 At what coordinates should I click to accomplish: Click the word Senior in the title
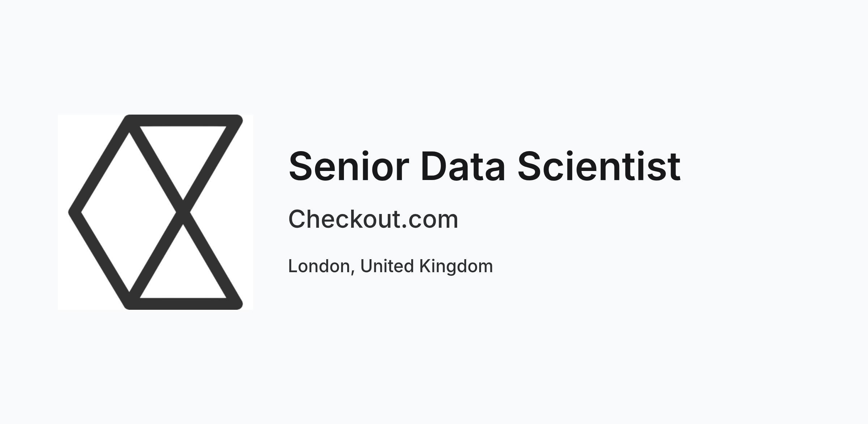pos(349,166)
